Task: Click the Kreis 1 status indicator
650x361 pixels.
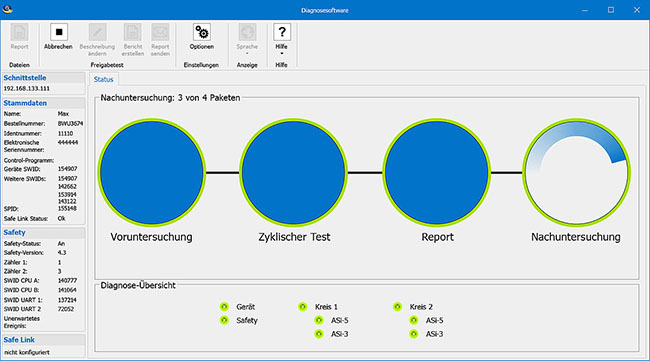Action: [303, 307]
